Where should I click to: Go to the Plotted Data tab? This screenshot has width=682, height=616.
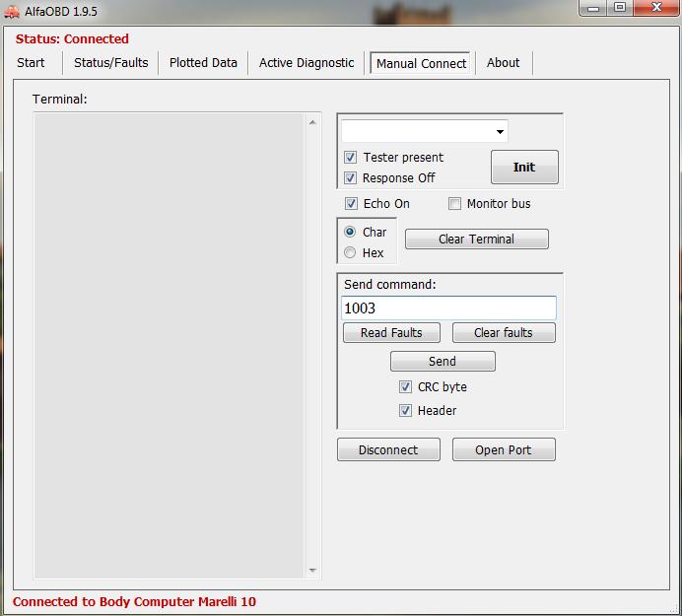tap(203, 63)
